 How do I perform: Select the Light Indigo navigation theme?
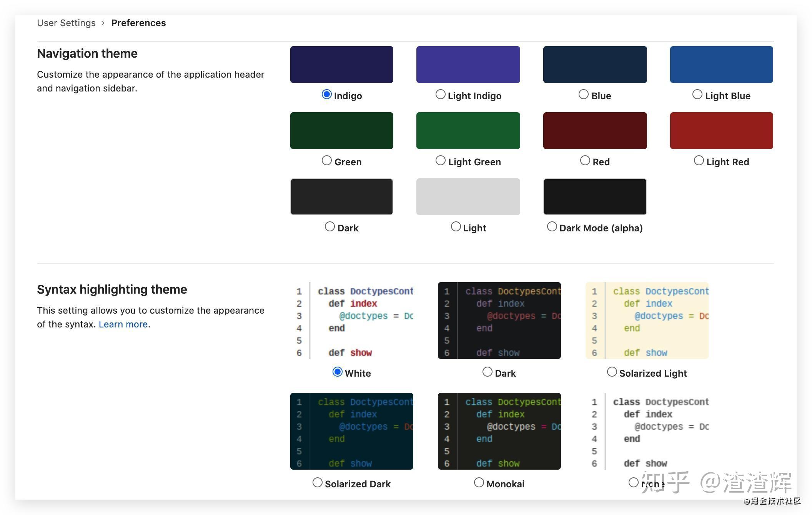[441, 94]
